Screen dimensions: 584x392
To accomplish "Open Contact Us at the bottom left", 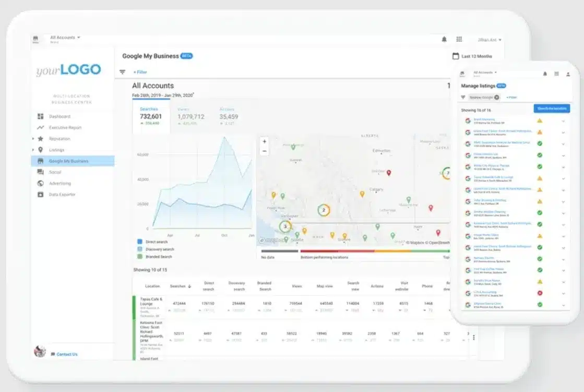I will click(x=67, y=354).
